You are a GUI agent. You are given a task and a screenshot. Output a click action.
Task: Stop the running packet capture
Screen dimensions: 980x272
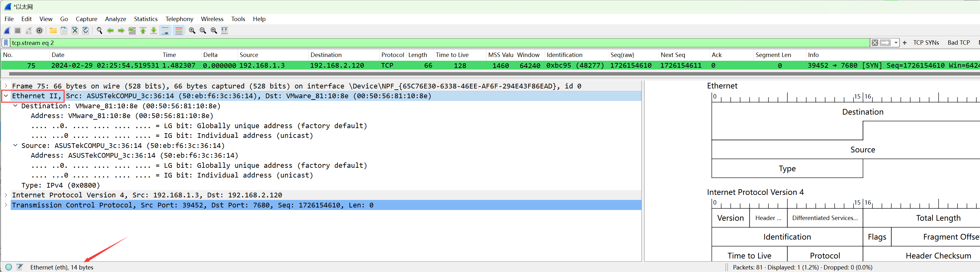pyautogui.click(x=18, y=31)
